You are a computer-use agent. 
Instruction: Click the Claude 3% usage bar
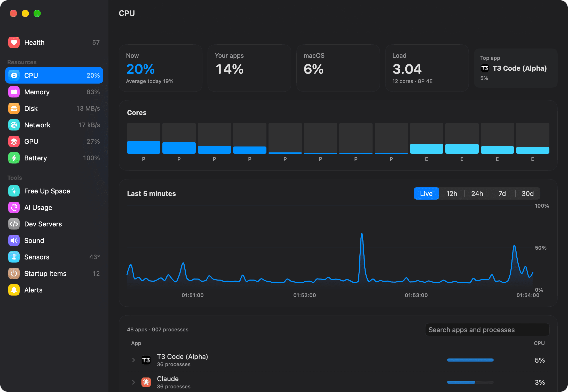pyautogui.click(x=470, y=382)
